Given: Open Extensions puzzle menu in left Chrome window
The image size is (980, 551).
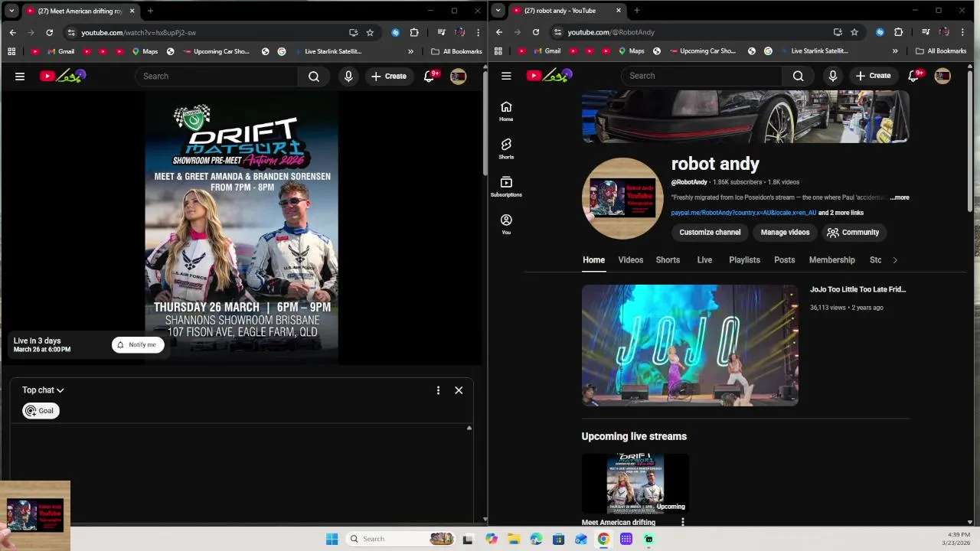Looking at the screenshot, I should (414, 32).
